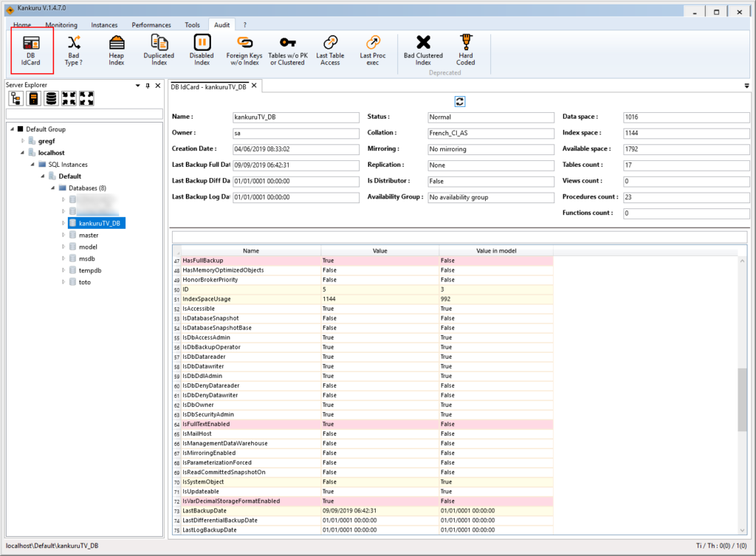756x556 pixels.
Task: Switch to the Performances ribbon tab
Action: click(x=151, y=25)
